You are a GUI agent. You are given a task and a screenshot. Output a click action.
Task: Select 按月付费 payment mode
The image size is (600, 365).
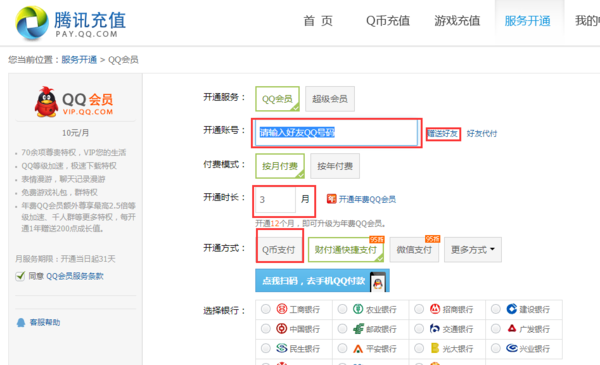pos(280,166)
